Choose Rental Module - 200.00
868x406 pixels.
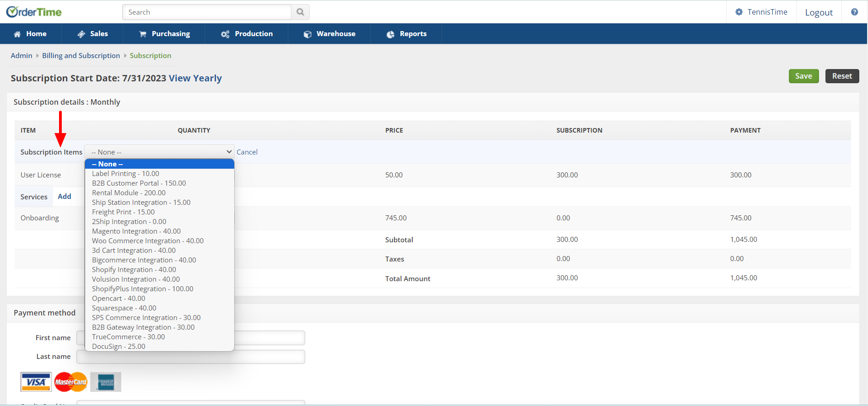[160, 193]
